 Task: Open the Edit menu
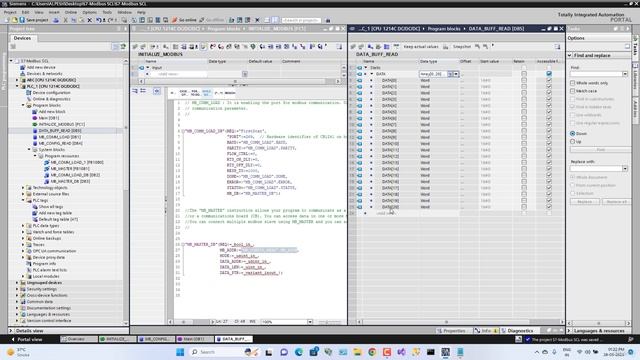coord(25,12)
